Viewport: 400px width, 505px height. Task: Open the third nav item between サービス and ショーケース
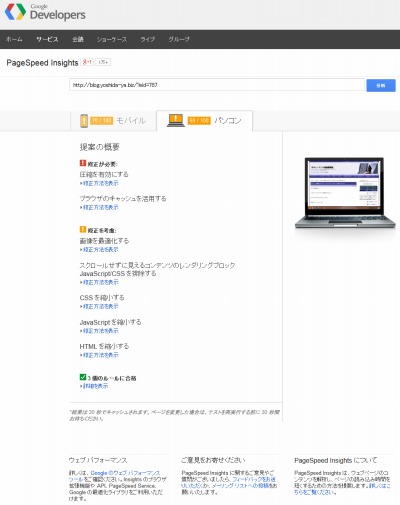pyautogui.click(x=78, y=39)
